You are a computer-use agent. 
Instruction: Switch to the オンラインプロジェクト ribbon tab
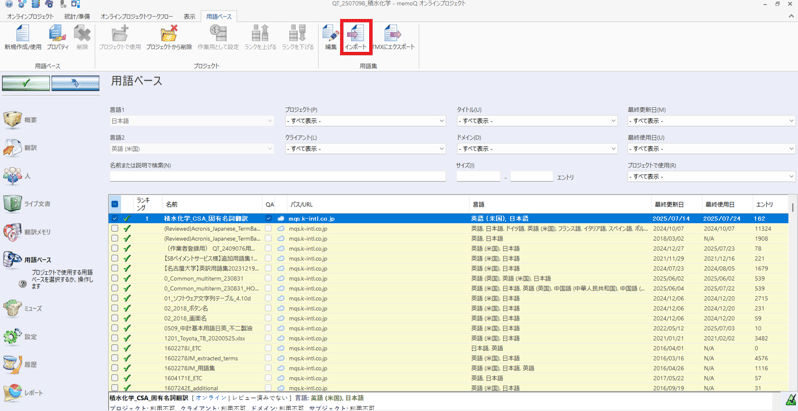[x=30, y=16]
